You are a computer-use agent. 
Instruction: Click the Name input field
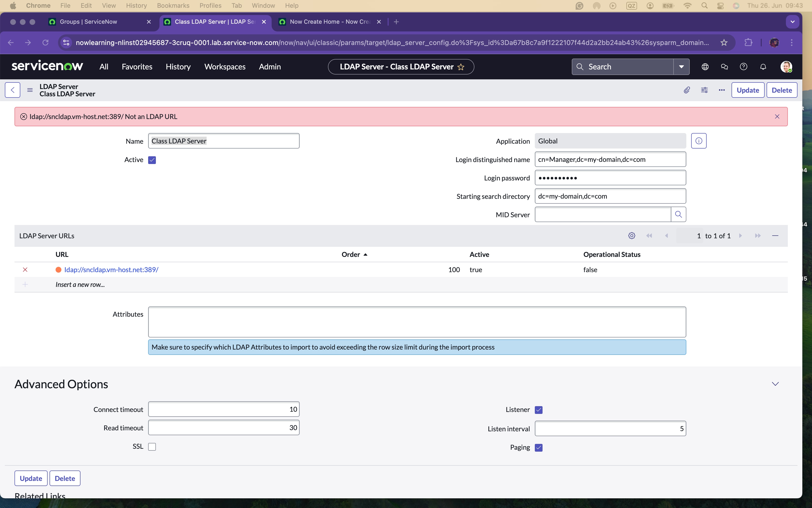224,141
